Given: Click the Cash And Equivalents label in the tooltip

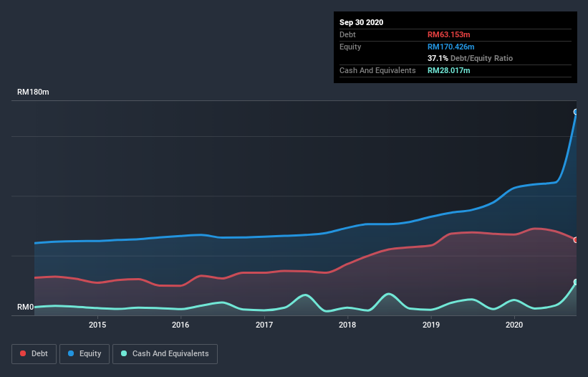Looking at the screenshot, I should [x=377, y=70].
